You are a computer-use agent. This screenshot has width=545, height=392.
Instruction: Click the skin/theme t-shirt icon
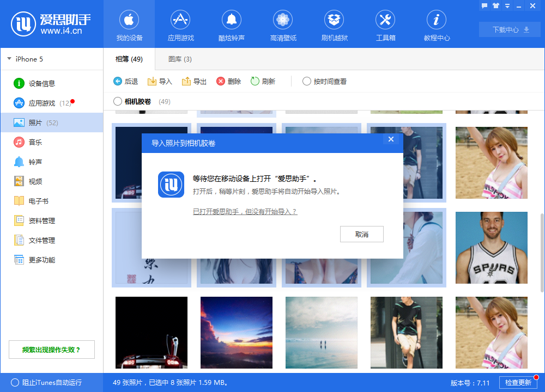(496, 5)
